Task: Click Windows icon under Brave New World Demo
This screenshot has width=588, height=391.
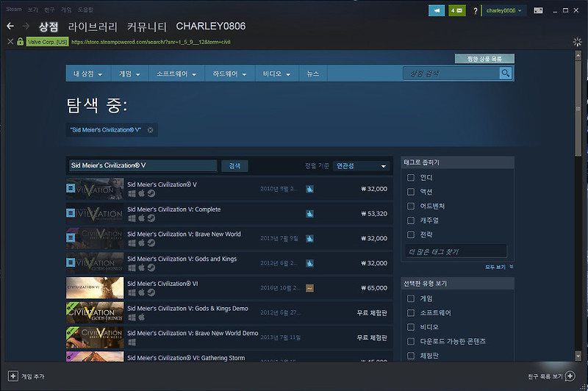Action: point(132,342)
